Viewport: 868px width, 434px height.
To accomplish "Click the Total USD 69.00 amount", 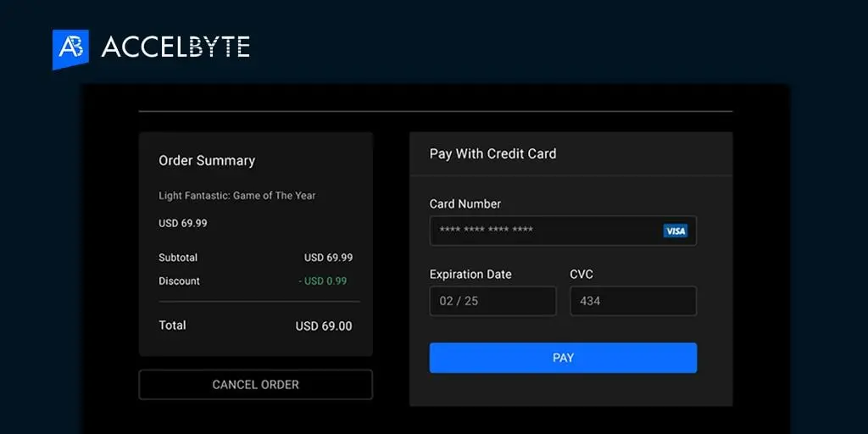I will (324, 326).
